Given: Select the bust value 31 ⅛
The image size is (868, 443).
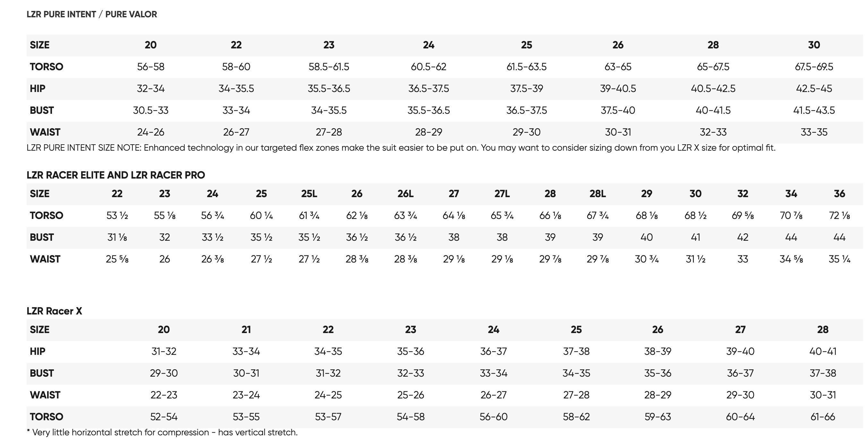Looking at the screenshot, I should (117, 237).
